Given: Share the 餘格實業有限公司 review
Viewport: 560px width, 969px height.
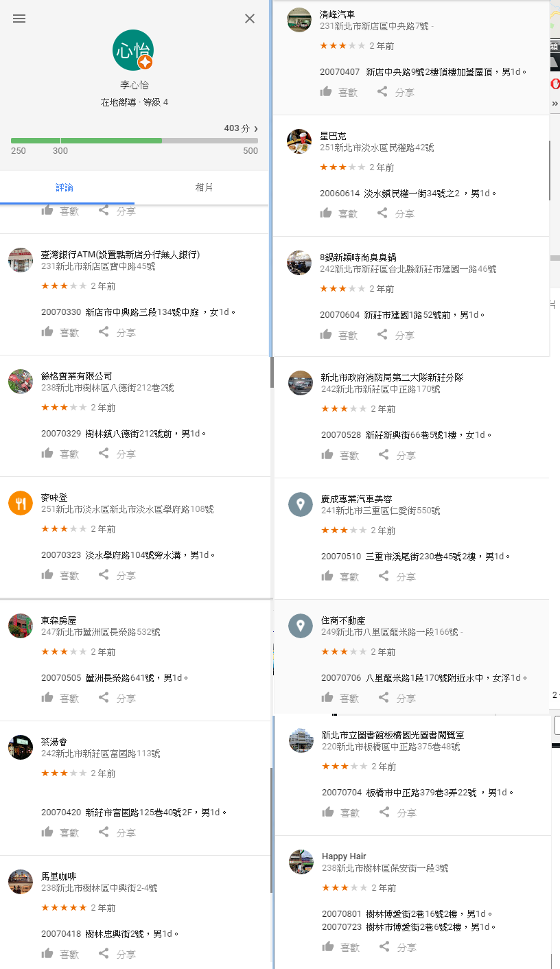Looking at the screenshot, I should (117, 454).
